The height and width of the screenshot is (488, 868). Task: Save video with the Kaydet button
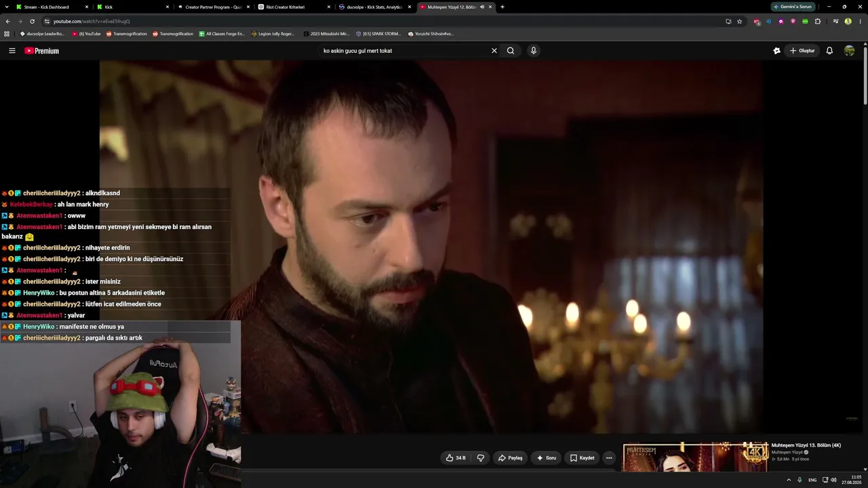coord(582,458)
